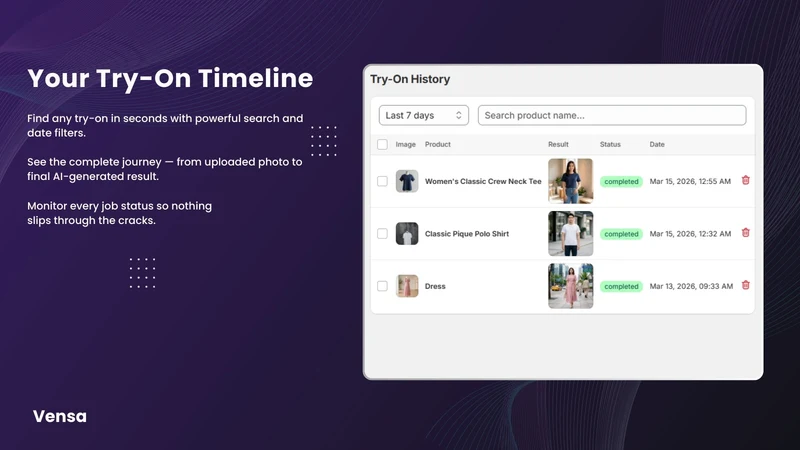This screenshot has height=450, width=800.
Task: Check the Classic Pique Polo Shirt row
Action: click(x=382, y=234)
